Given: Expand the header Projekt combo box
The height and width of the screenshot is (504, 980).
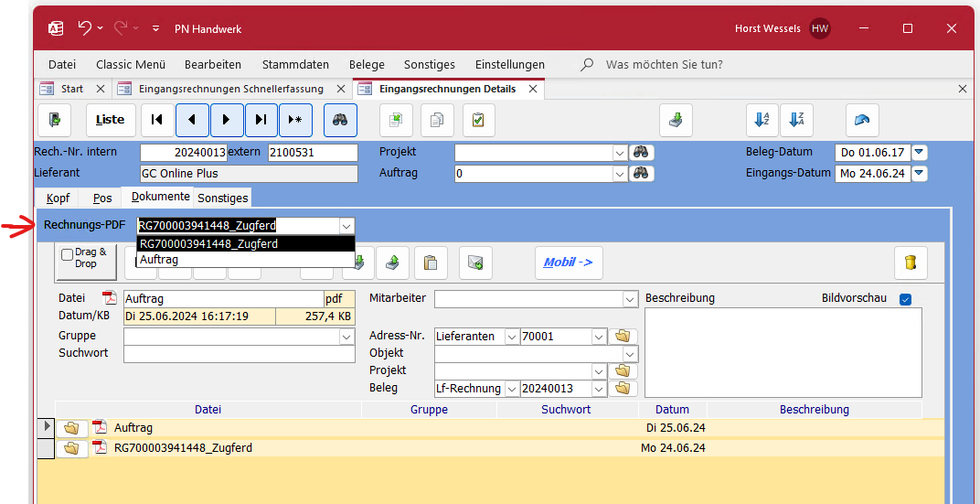Looking at the screenshot, I should pyautogui.click(x=619, y=153).
